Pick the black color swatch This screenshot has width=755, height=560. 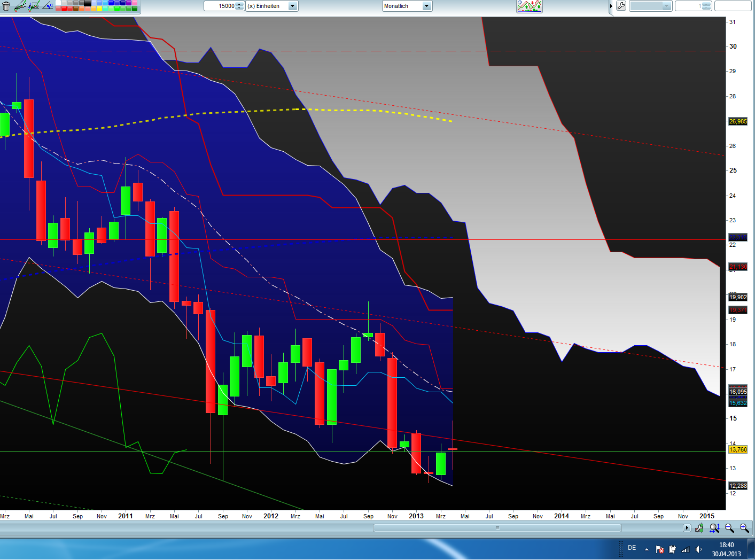pos(88,3)
